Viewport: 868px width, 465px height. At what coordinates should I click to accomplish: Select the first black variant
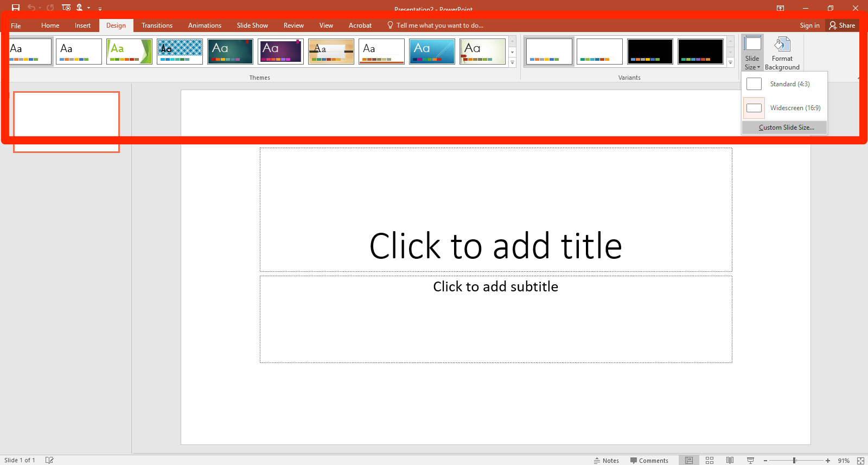pos(650,52)
